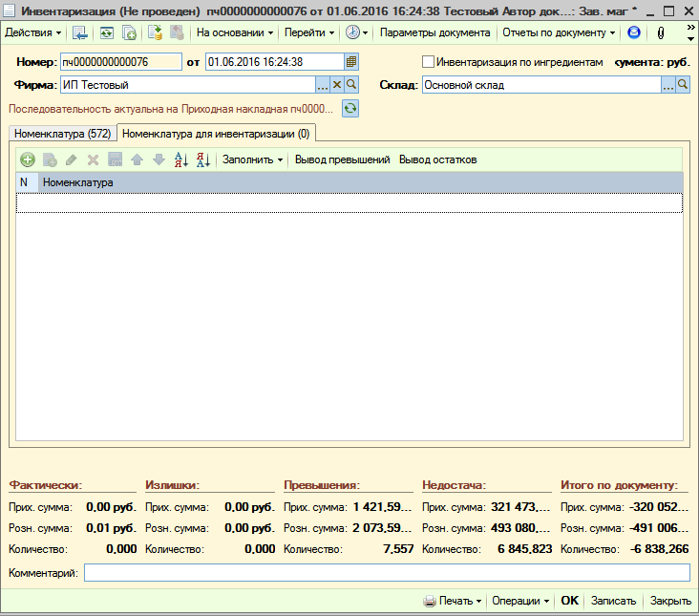
Task: Click the Вывод остатков button
Action: coord(437,159)
